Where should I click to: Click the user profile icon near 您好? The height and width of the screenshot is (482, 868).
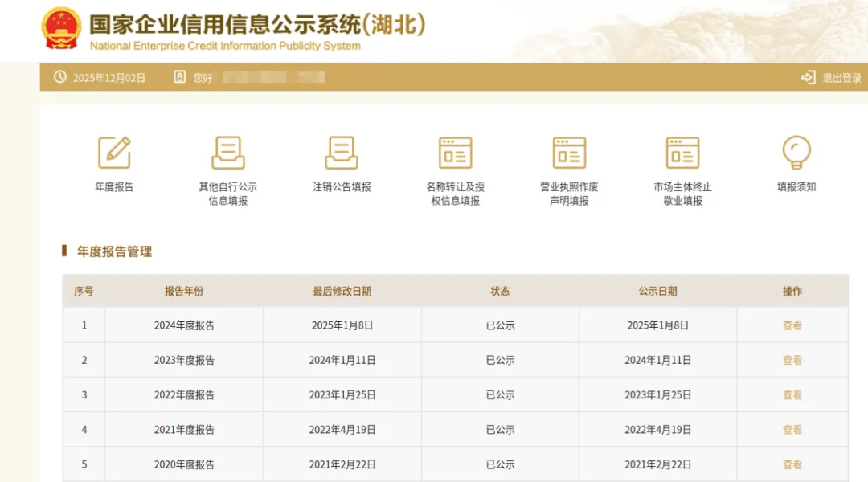pos(179,77)
